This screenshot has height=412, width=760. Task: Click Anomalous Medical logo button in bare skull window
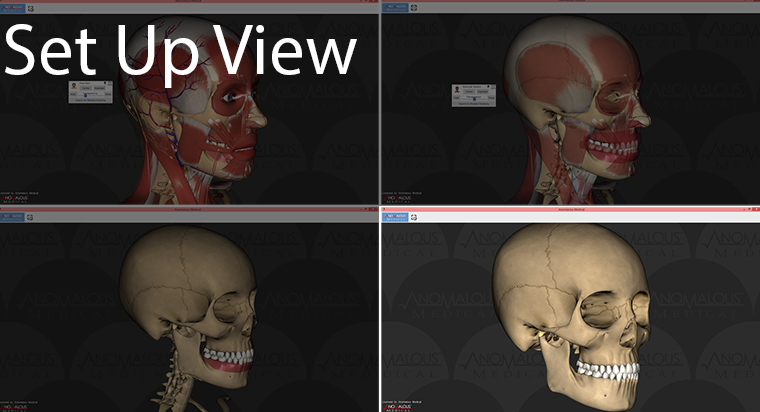pyautogui.click(x=393, y=217)
